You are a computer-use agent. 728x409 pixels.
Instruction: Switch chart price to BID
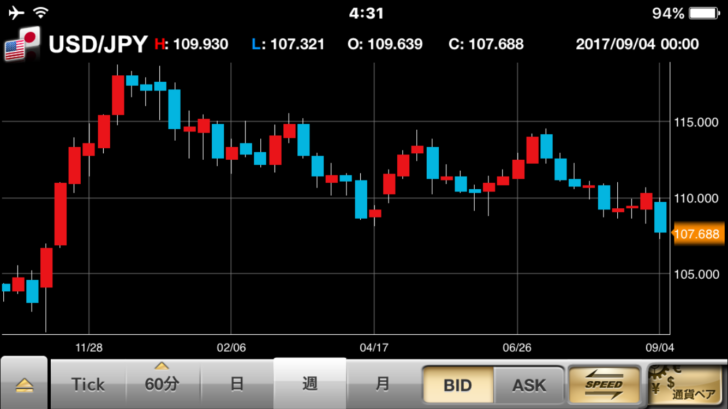click(456, 384)
